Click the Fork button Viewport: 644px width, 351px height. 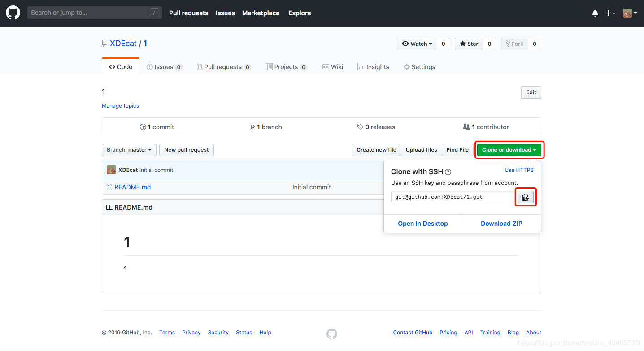[x=514, y=44]
